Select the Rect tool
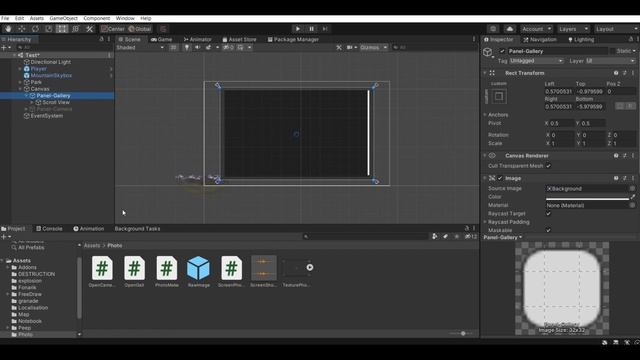Viewport: 640px width, 360px height. click(62, 29)
